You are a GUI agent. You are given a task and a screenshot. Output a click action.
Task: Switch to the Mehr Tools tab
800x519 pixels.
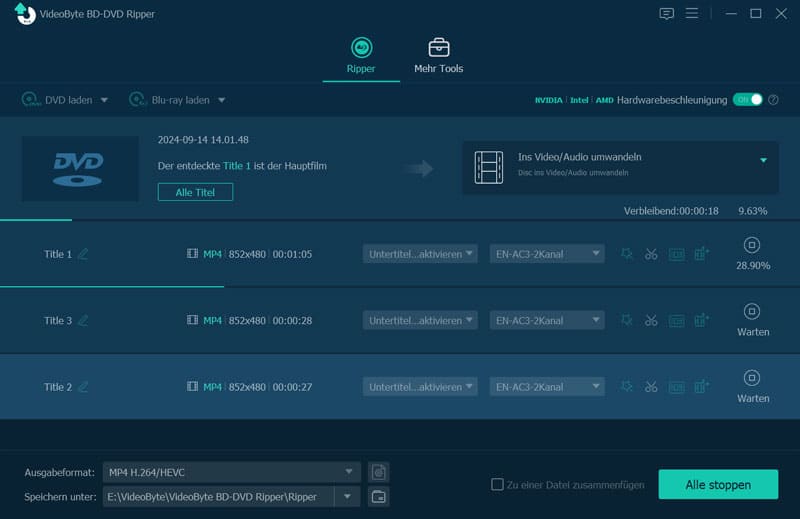[x=438, y=56]
